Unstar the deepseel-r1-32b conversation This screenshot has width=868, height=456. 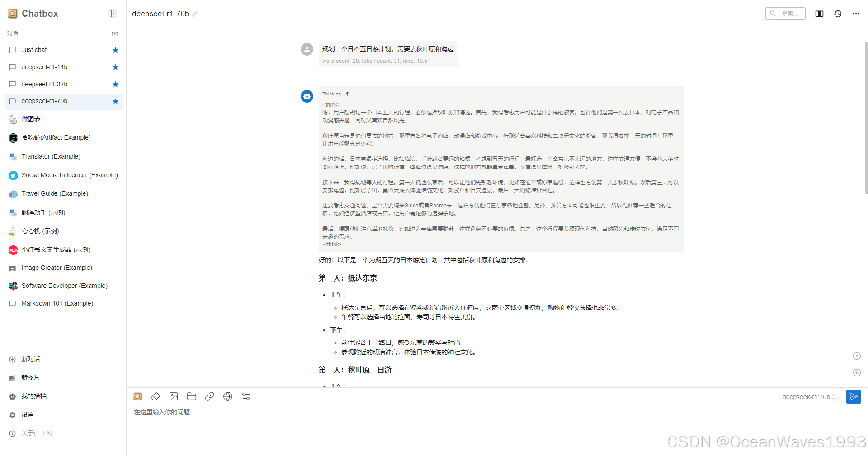(115, 85)
